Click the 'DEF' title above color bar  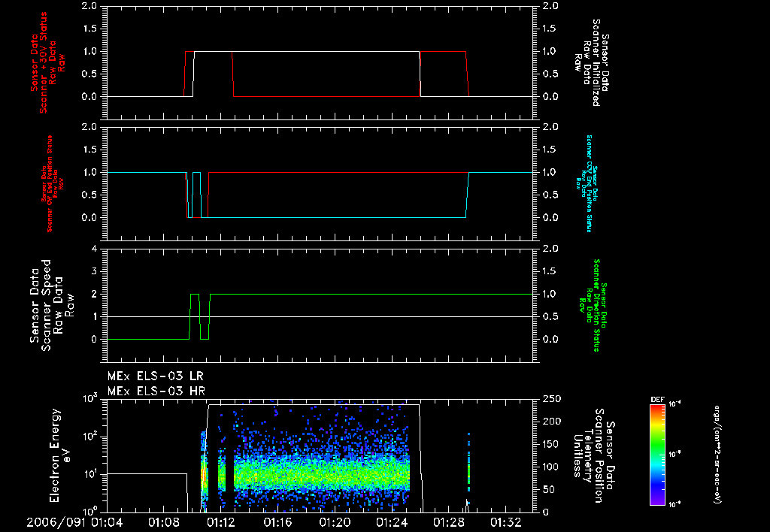(657, 400)
